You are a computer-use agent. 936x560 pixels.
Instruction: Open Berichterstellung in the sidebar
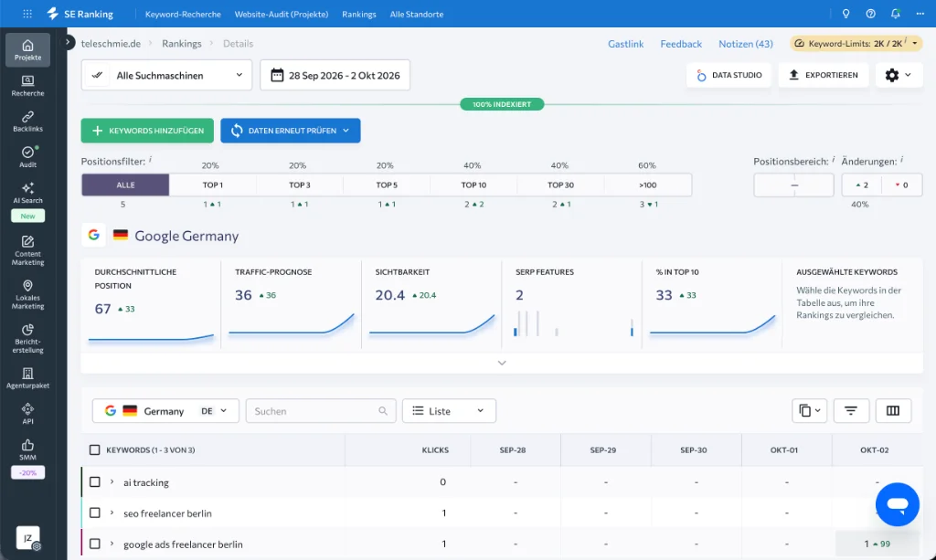coord(28,339)
